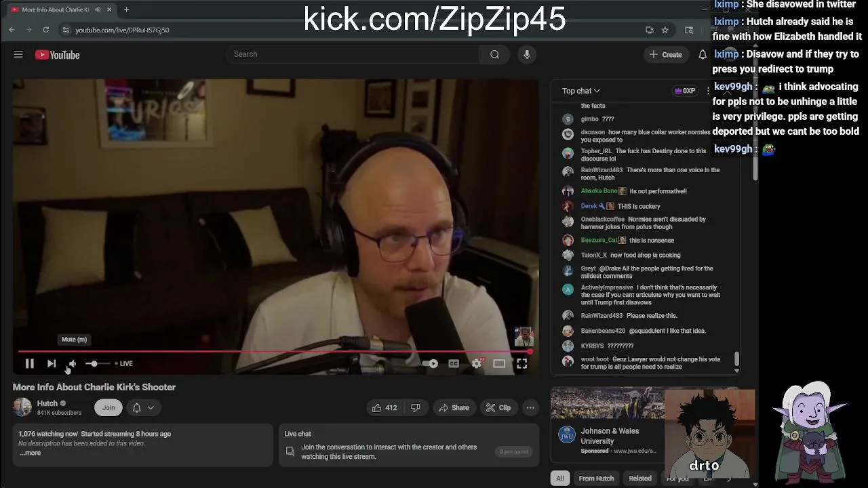Click the small video watermark avatar
This screenshot has height=488, width=868.
(x=524, y=336)
